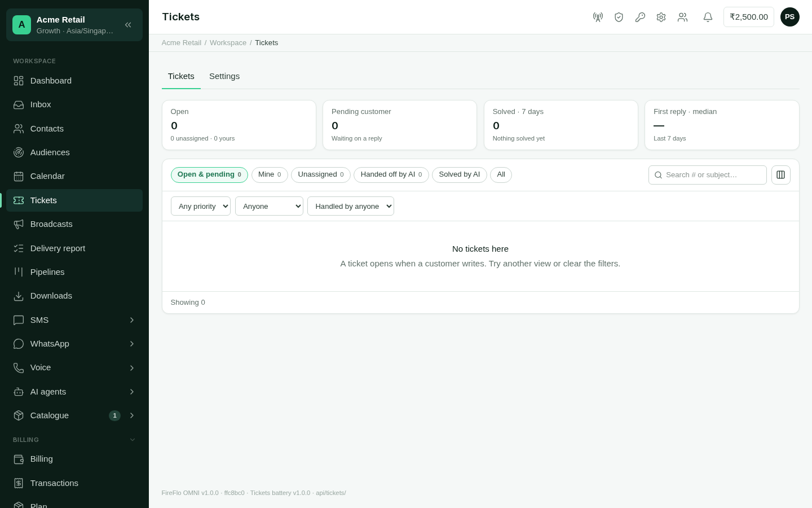The width and height of the screenshot is (812, 508).
Task: Open the PS user avatar menu
Action: pyautogui.click(x=790, y=17)
